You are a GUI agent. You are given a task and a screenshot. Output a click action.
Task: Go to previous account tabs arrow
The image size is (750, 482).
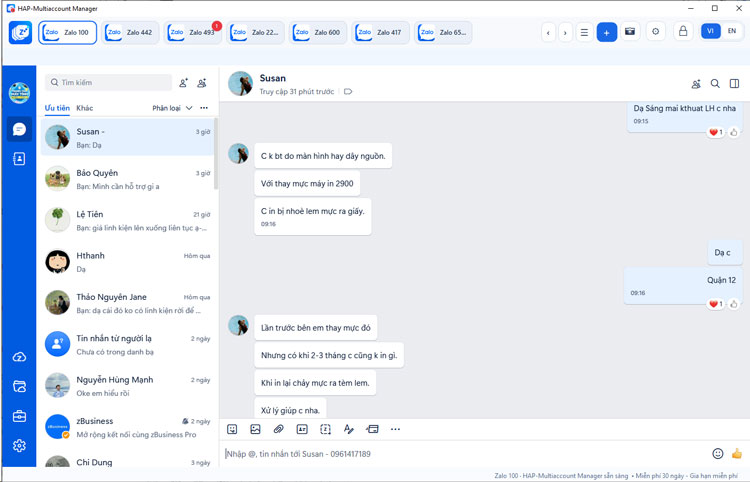coord(548,33)
